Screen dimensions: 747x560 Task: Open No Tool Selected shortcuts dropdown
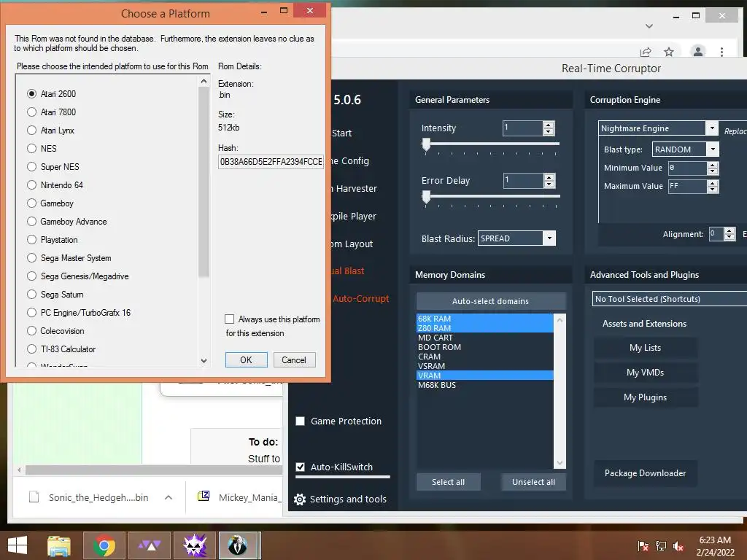(x=670, y=299)
